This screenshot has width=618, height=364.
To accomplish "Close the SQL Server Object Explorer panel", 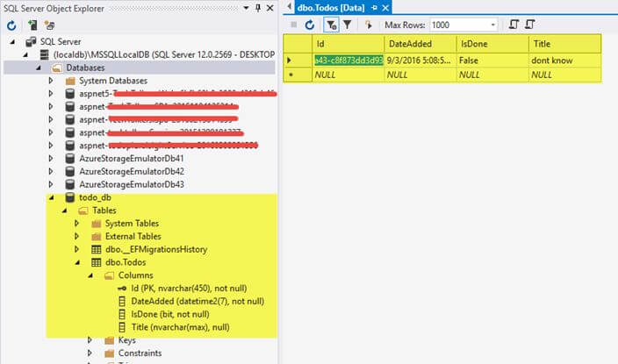I will [270, 8].
